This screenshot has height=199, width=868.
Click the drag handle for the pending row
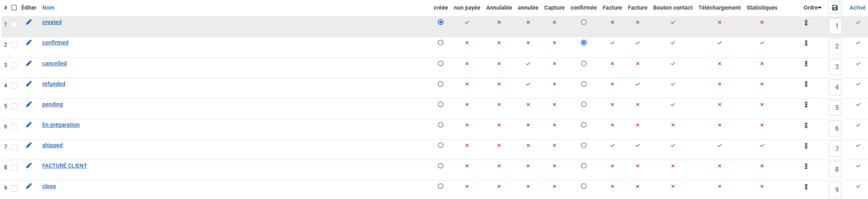point(806,105)
